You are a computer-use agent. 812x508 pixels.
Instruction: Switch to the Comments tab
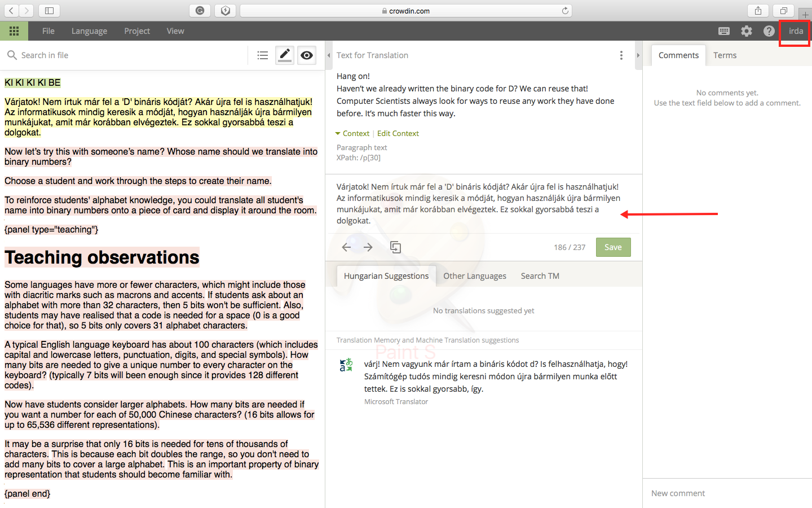(678, 55)
